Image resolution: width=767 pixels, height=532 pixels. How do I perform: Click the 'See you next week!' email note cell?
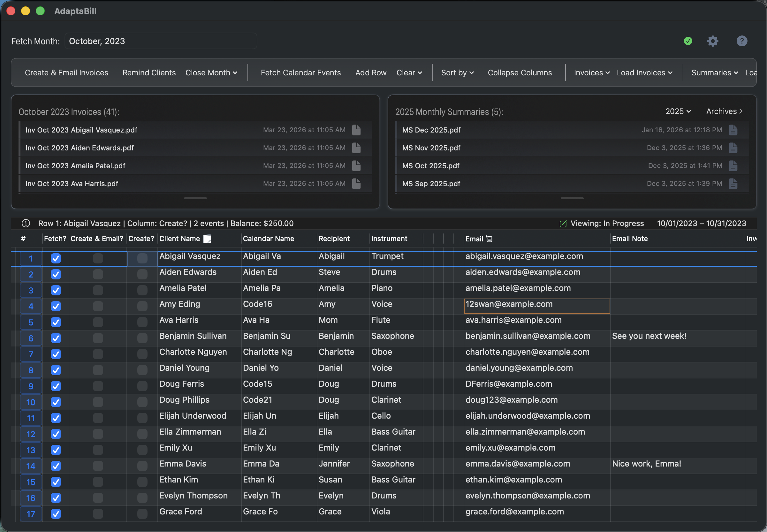point(677,338)
